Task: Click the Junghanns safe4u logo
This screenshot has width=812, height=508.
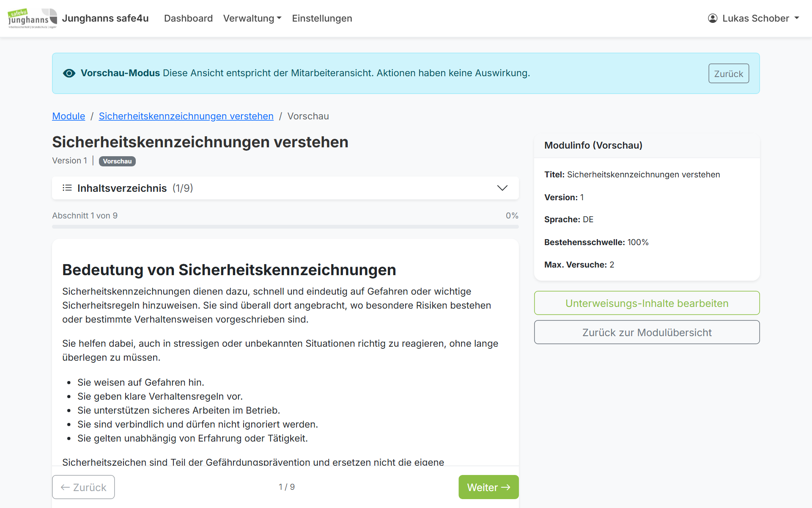Action: [x=33, y=18]
